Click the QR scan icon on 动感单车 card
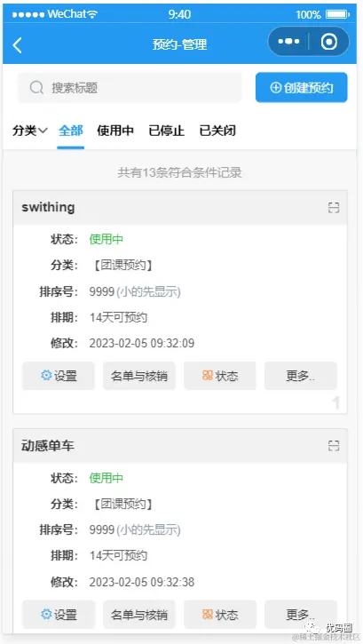 tap(334, 446)
